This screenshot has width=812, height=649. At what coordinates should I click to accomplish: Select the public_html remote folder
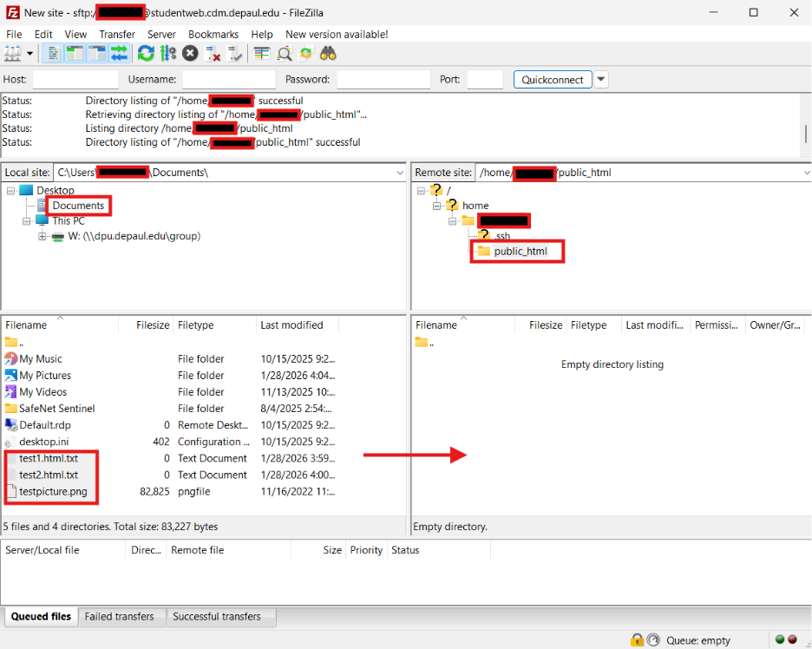tap(521, 252)
